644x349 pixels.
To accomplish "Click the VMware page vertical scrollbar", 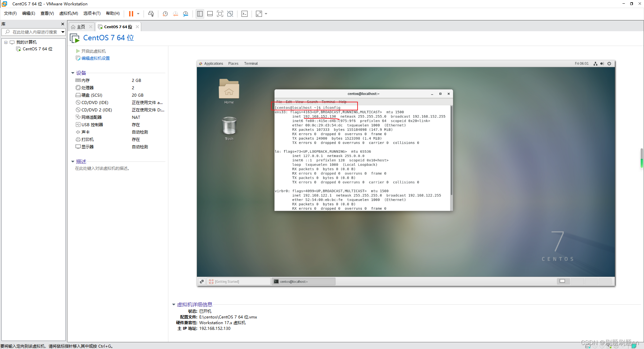I will (642, 158).
